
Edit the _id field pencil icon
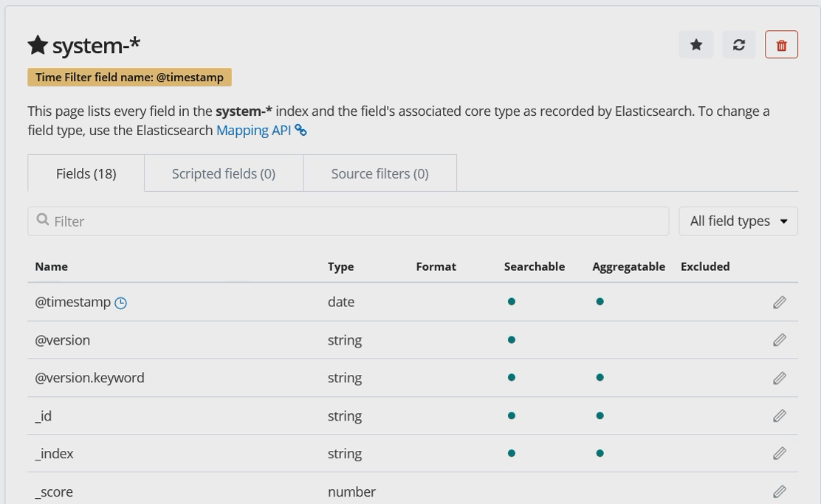click(779, 416)
